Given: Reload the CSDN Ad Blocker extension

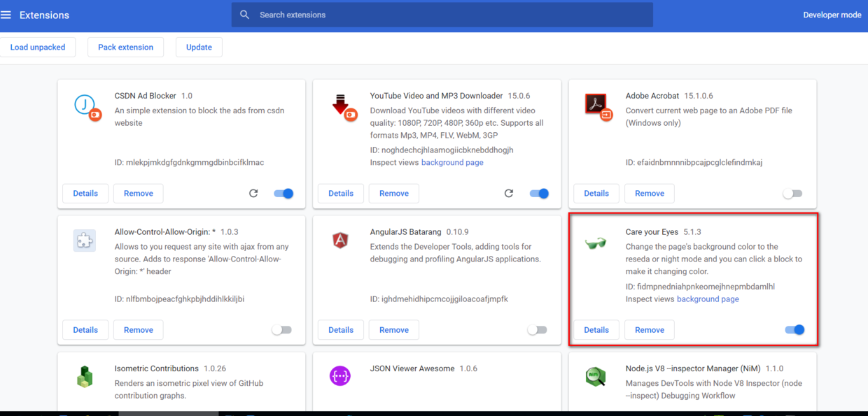Looking at the screenshot, I should coord(253,194).
